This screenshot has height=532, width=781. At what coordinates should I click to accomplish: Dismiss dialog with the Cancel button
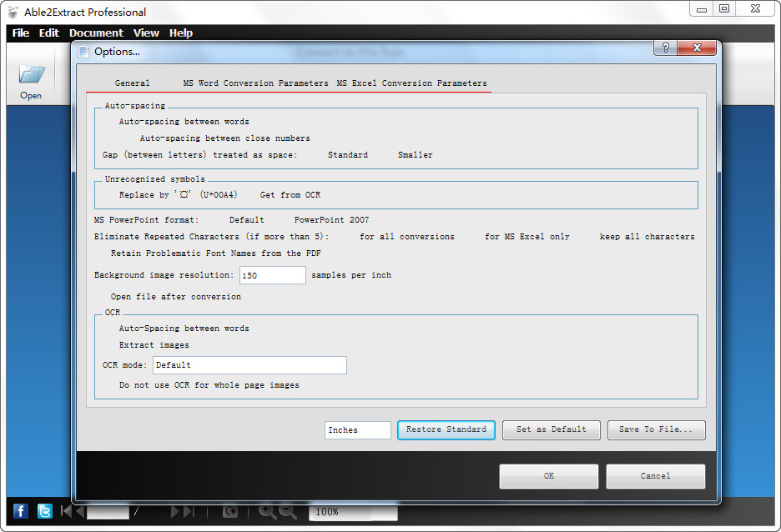pyautogui.click(x=655, y=476)
